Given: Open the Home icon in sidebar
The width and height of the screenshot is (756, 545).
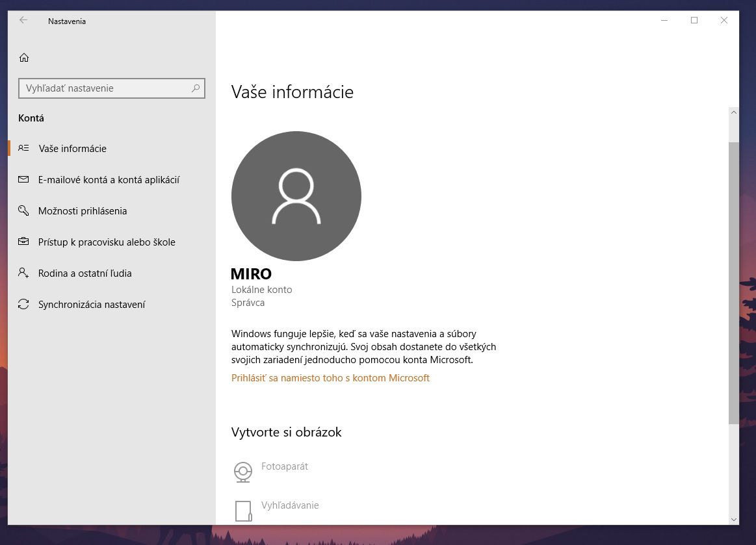Looking at the screenshot, I should pos(24,58).
